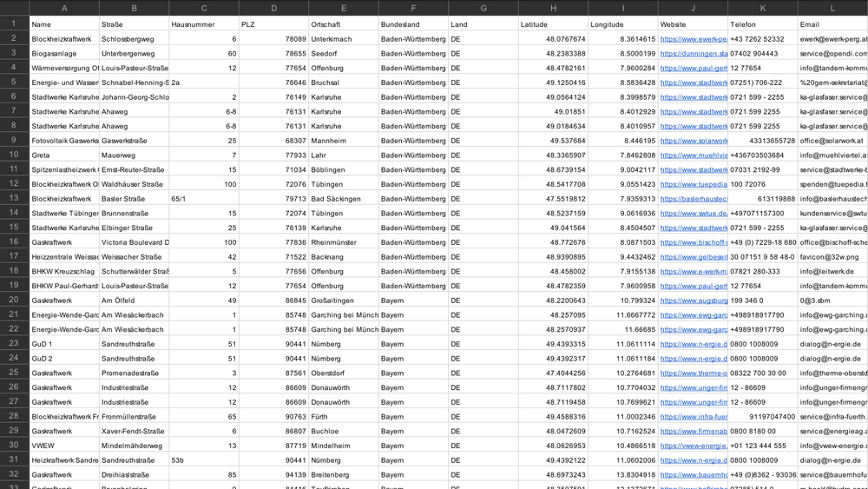The height and width of the screenshot is (489, 868).
Task: Click the 'Mindelmähderweg' street cell
Action: 134,446
